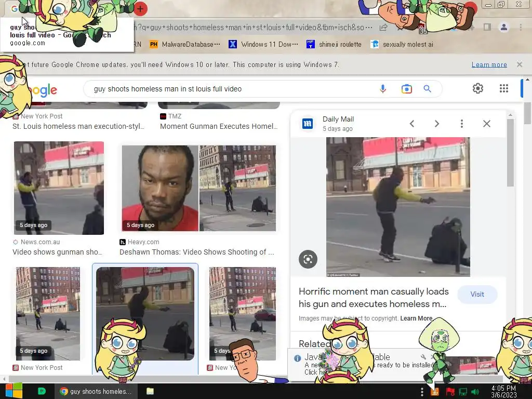The height and width of the screenshot is (399, 532).
Task: Click the share icon in the address bar
Action: pyautogui.click(x=383, y=28)
